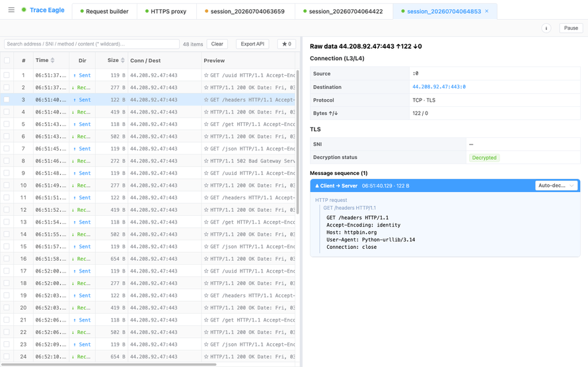
Task: Click the star favorites counter button
Action: pos(287,44)
